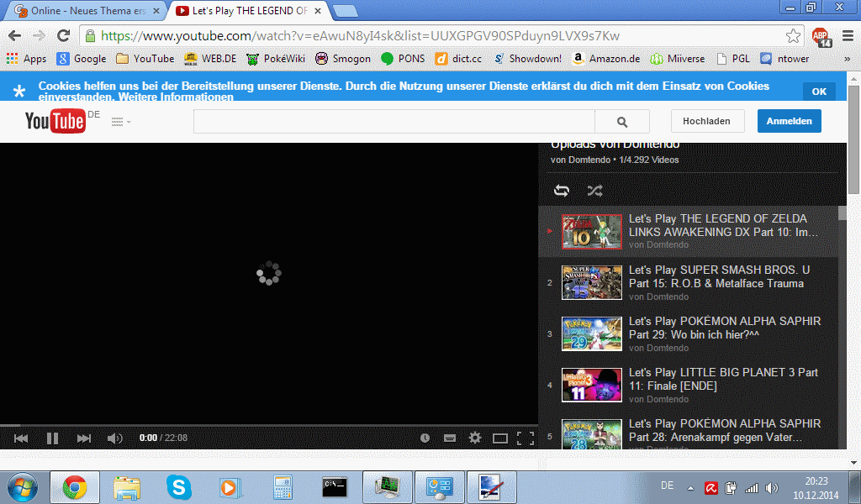Toggle playlist repeat
The width and height of the screenshot is (861, 504).
pos(561,191)
